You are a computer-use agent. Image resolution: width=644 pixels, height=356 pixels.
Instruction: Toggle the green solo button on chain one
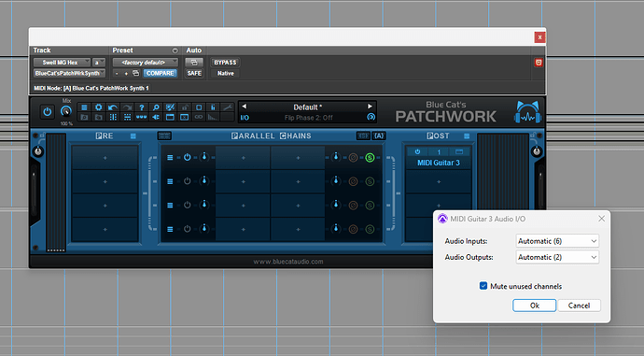tap(370, 158)
